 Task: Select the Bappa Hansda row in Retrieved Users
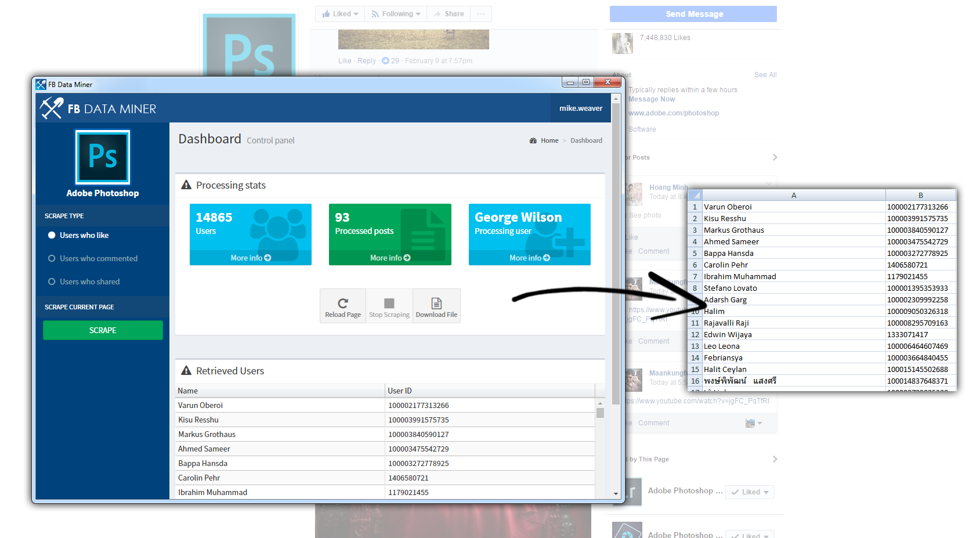[x=385, y=463]
